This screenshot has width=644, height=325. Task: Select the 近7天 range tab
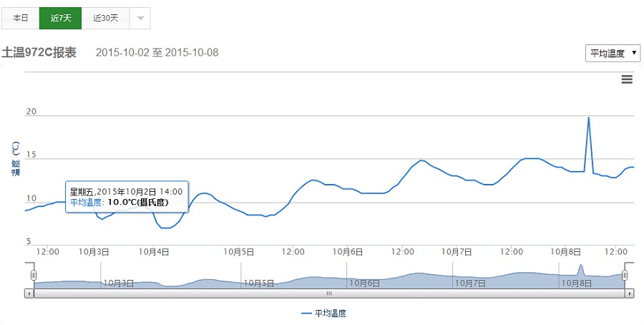(61, 18)
